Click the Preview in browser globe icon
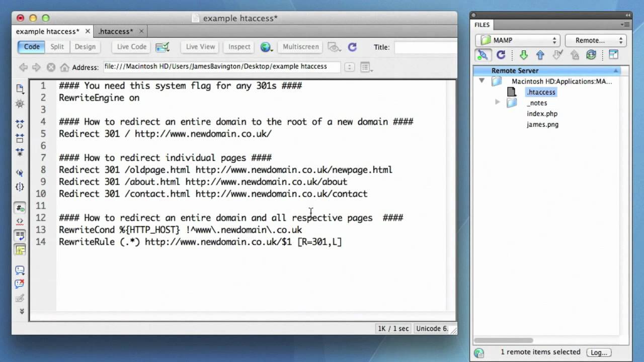The width and height of the screenshot is (644, 362). click(x=266, y=47)
